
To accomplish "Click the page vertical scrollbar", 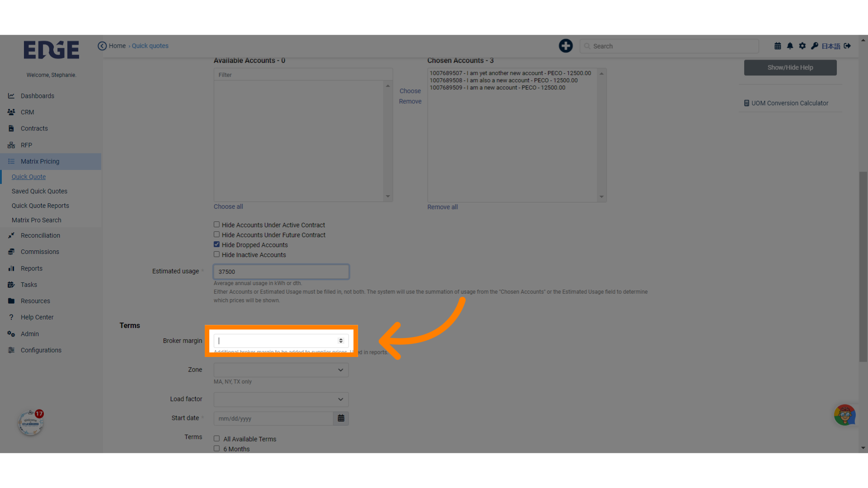I will [863, 267].
